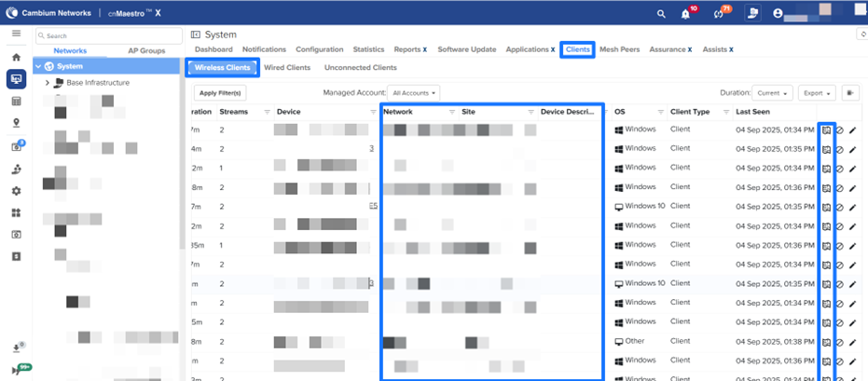This screenshot has width=868, height=381.
Task: Select the Wired Clients sub-tab
Action: click(287, 68)
